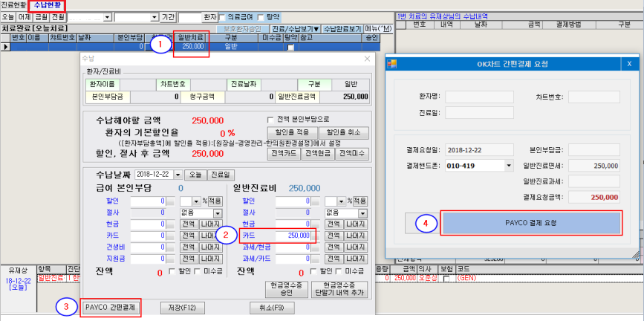Select the 18-12-22 [오늘] entry at bottom left
This screenshot has width=644, height=321.
tap(17, 284)
